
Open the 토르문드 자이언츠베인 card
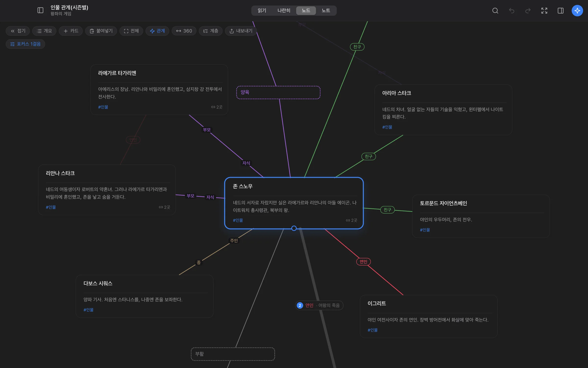coord(481,216)
